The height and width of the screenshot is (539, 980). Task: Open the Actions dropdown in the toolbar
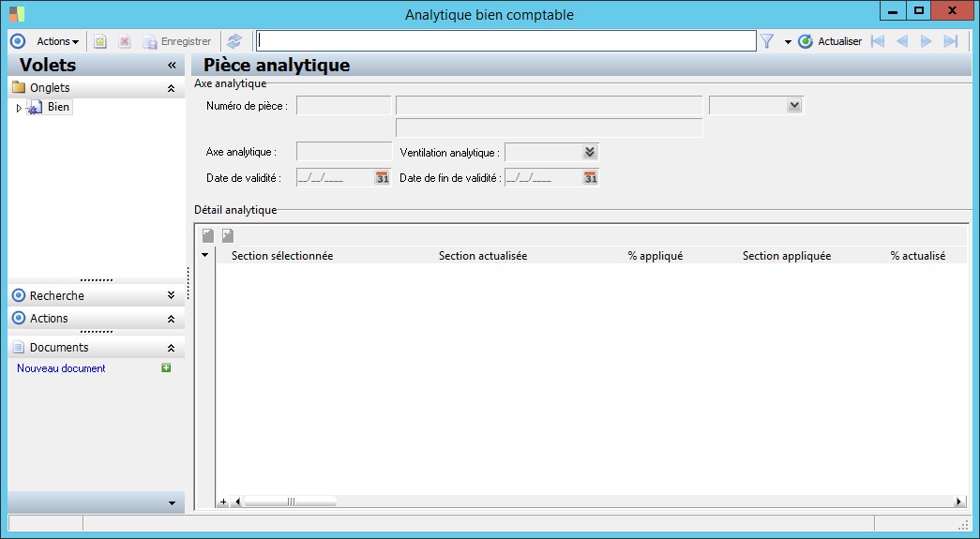57,41
